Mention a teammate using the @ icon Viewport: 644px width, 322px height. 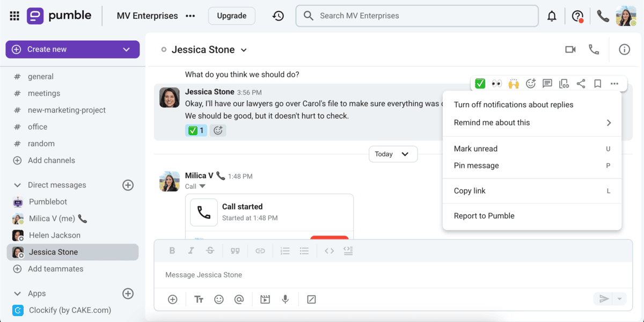(239, 299)
